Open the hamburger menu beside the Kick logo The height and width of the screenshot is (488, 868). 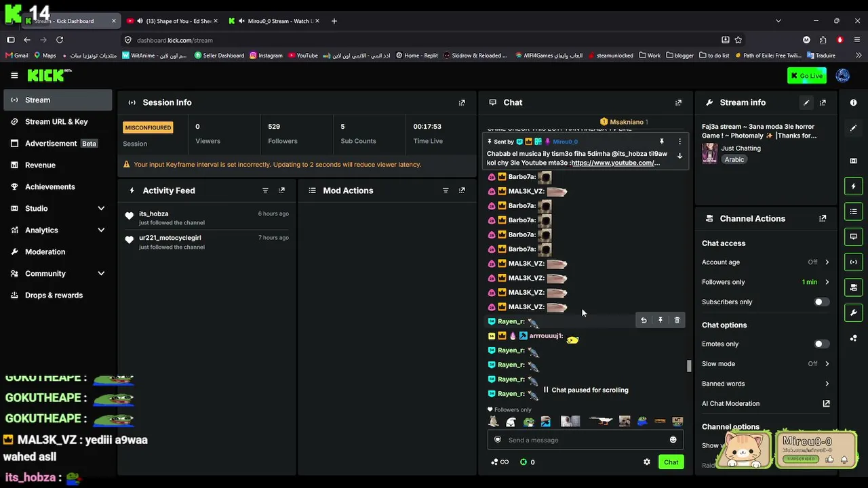(14, 75)
